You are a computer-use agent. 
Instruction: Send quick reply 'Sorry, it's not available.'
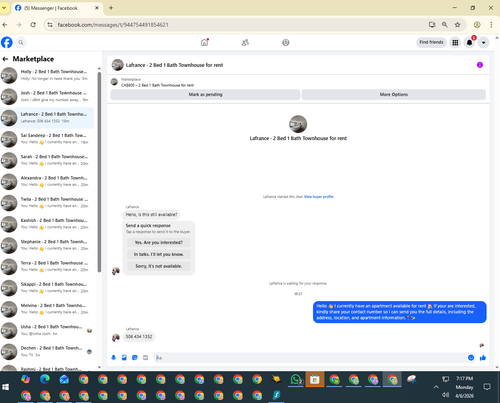pyautogui.click(x=159, y=266)
